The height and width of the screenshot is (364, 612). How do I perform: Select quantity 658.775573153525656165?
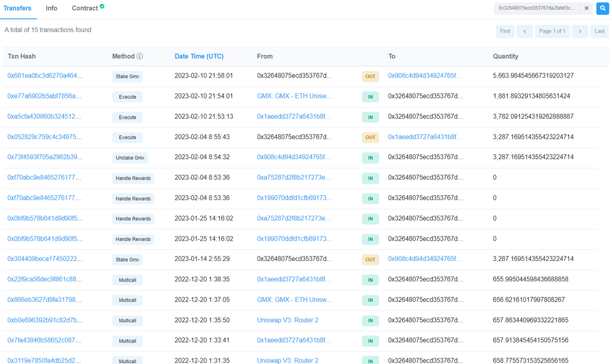[x=530, y=360]
